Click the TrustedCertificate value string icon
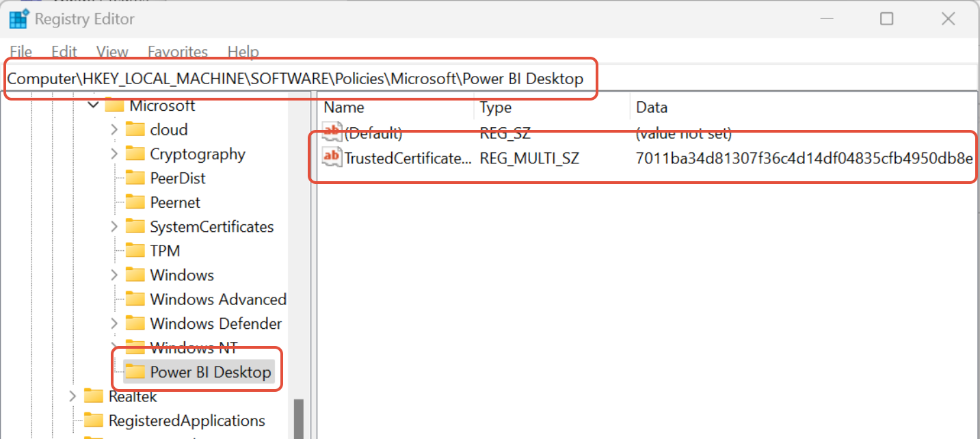980x439 pixels. click(332, 158)
